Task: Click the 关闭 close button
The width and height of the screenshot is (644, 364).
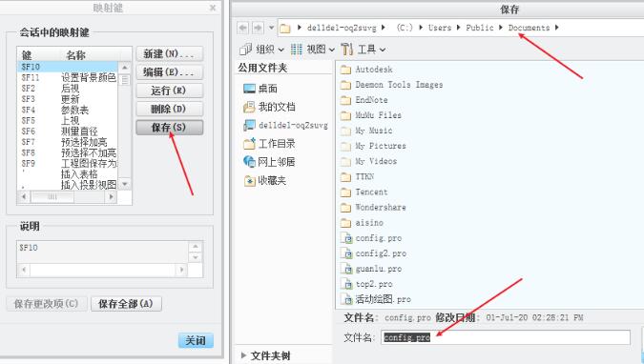Action: click(196, 340)
